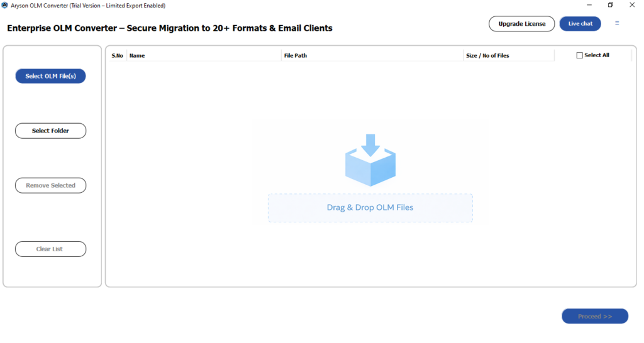Restore down the application window
This screenshot has height=343, width=644.
point(611,5)
